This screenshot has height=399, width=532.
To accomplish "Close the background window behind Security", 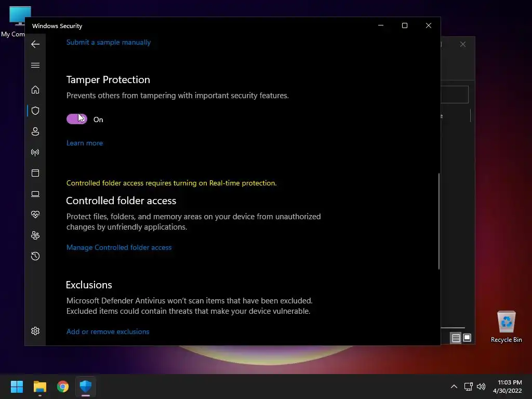I will (463, 45).
